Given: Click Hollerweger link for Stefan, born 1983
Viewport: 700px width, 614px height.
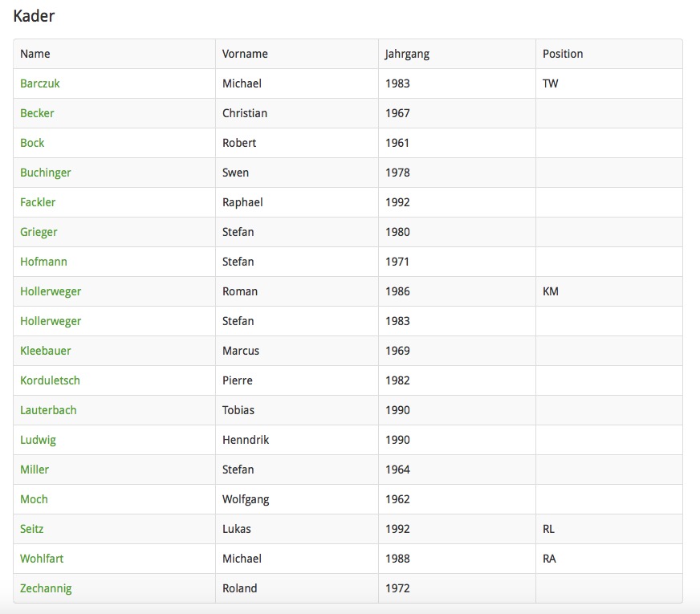Looking at the screenshot, I should pos(51,321).
